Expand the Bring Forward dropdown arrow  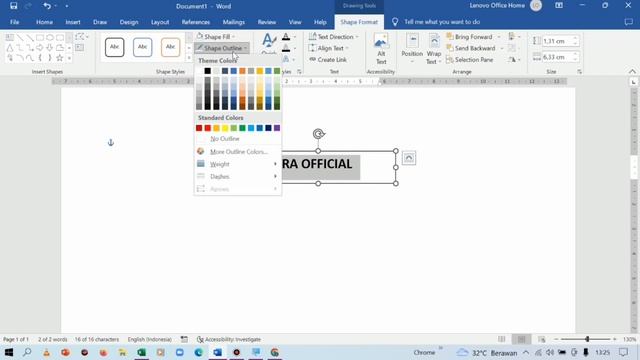pos(499,37)
